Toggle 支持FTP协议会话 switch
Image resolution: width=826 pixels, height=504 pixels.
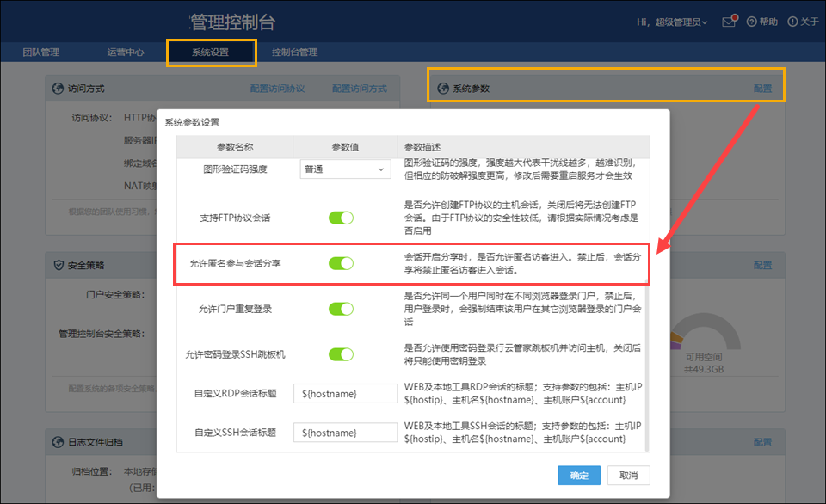(x=341, y=218)
